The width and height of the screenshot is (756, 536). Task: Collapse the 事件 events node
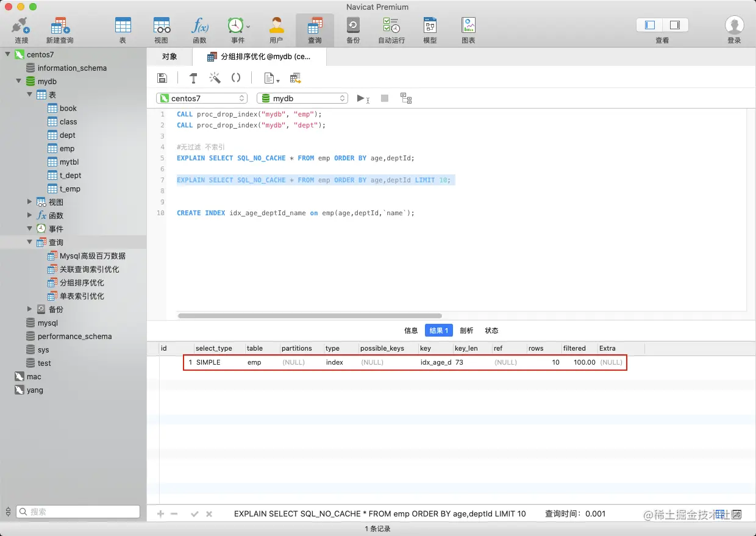click(29, 229)
